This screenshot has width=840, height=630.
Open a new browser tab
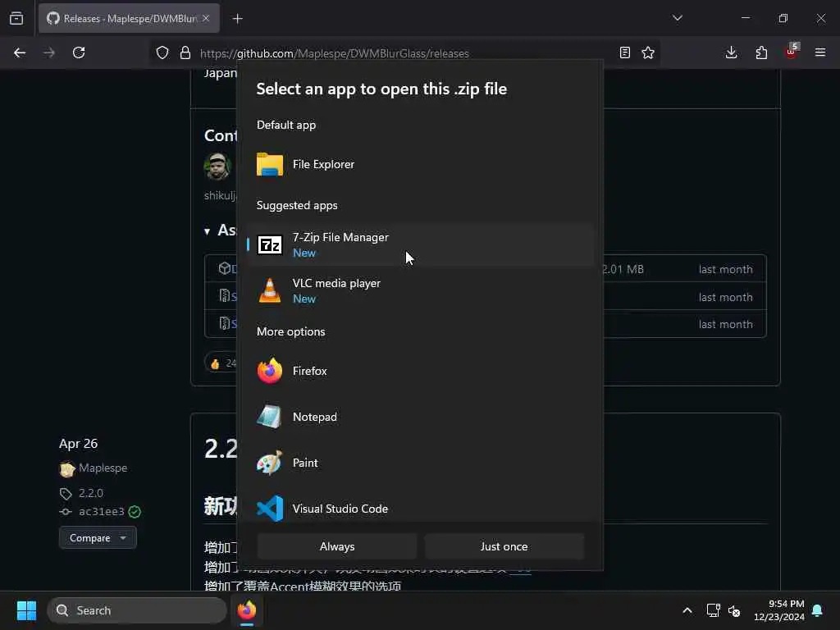(x=237, y=19)
